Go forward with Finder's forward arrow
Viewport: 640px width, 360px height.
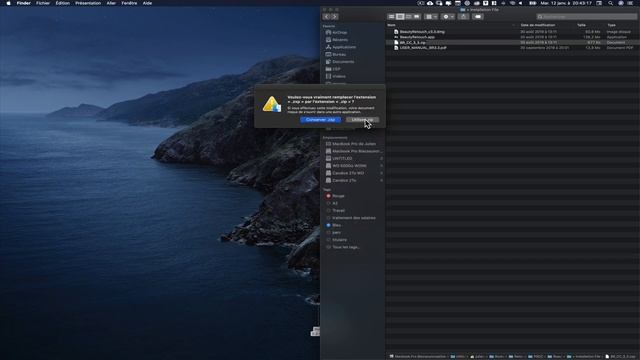tap(334, 17)
